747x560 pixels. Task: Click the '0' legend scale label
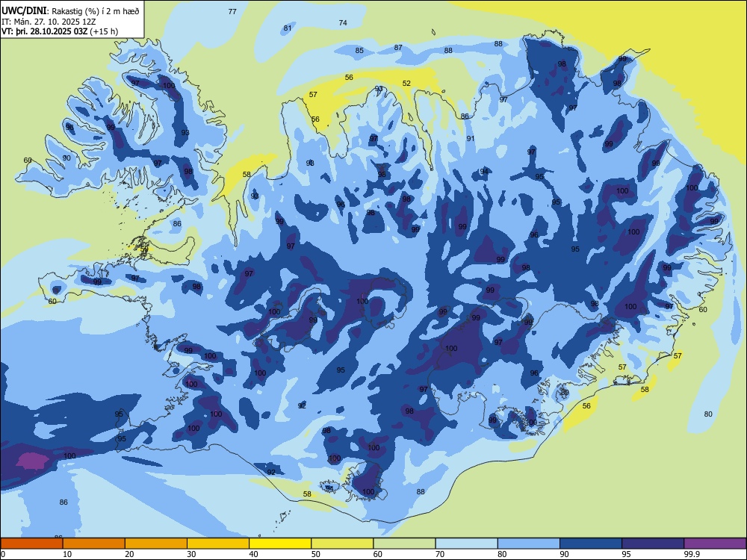click(x=3, y=554)
